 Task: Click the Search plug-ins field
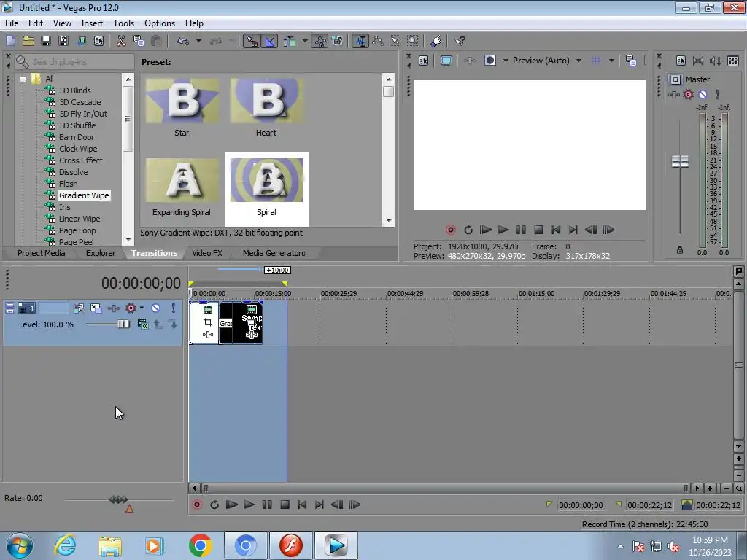pyautogui.click(x=74, y=62)
